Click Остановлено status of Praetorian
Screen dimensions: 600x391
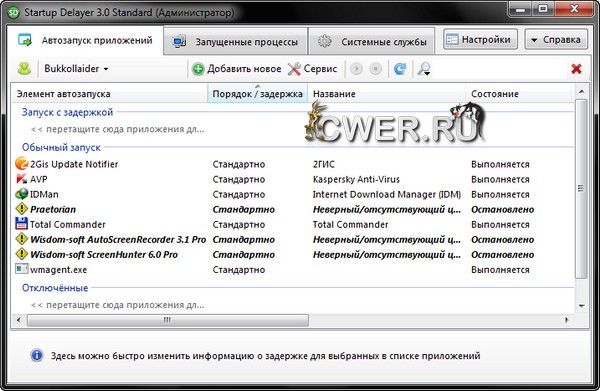[502, 209]
